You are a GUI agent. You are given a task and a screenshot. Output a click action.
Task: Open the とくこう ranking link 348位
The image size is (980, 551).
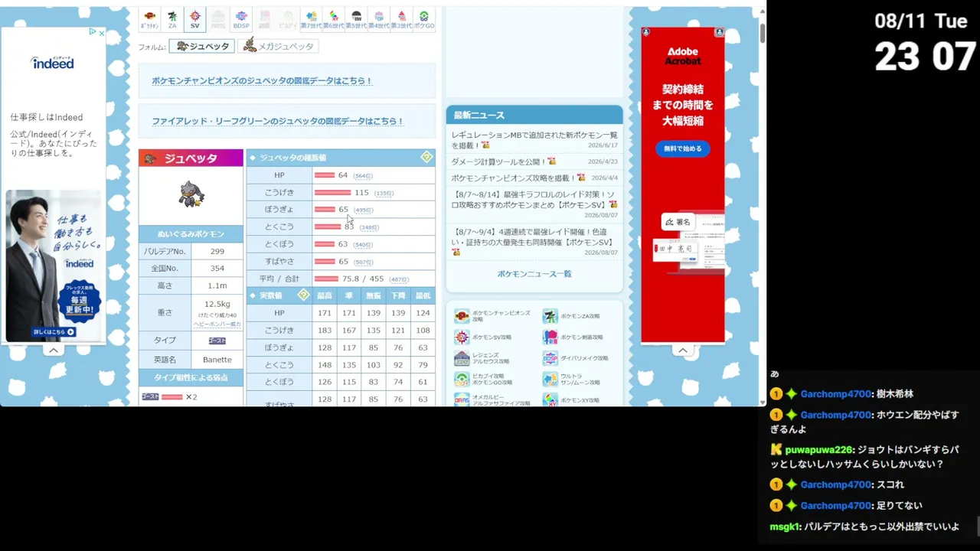point(369,227)
